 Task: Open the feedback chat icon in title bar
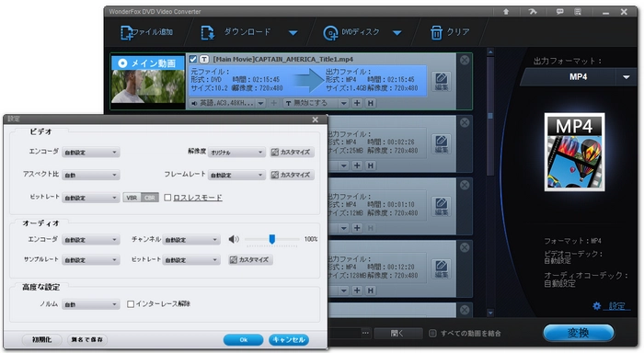(x=559, y=12)
